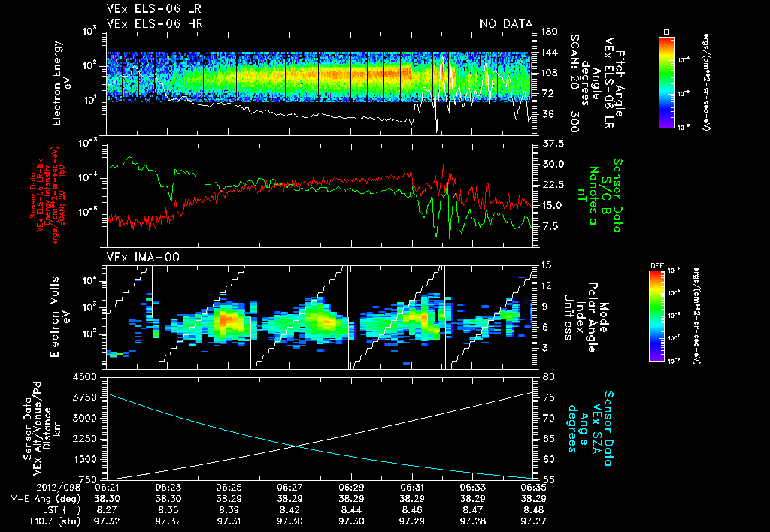This screenshot has height=532, width=770.
Task: Click the "V-E Ang (deg)" row label
Action: click(x=45, y=499)
